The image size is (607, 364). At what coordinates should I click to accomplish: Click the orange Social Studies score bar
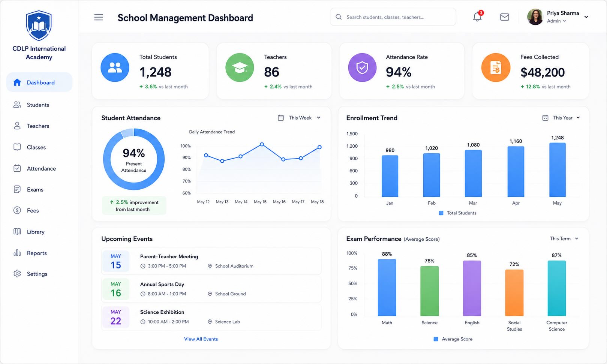point(514,293)
